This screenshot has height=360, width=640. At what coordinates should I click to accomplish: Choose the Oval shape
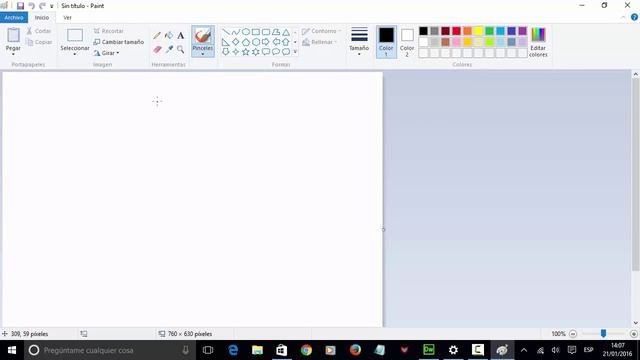[246, 32]
